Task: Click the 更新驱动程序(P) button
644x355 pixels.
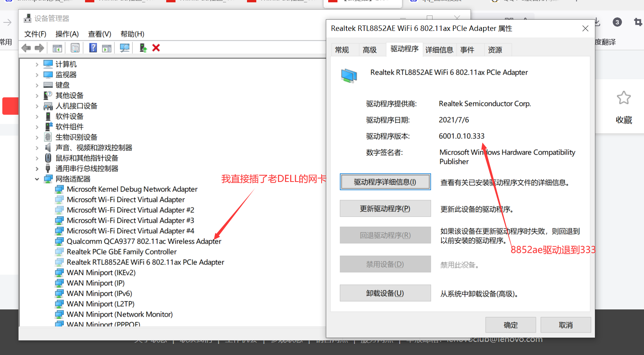Action: click(x=385, y=209)
